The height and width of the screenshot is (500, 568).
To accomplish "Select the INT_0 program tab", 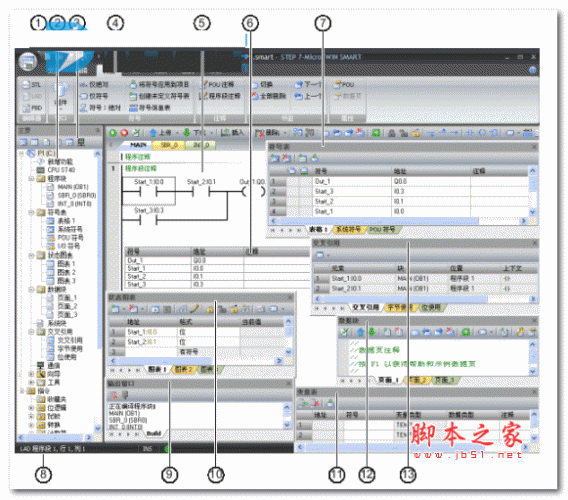I will click(201, 145).
